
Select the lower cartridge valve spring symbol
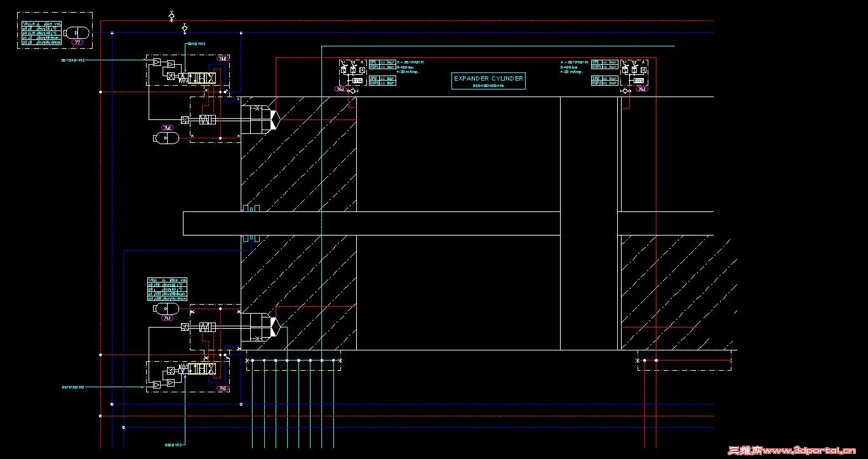tap(208, 327)
